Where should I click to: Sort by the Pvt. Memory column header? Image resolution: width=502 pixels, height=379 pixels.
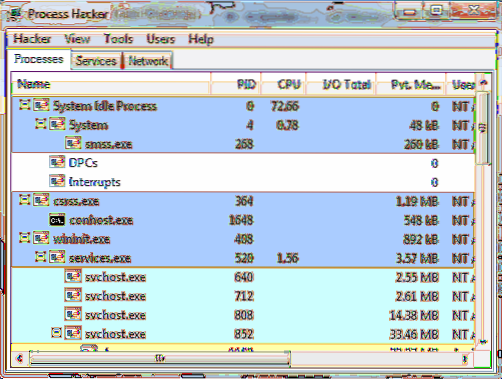coord(411,84)
